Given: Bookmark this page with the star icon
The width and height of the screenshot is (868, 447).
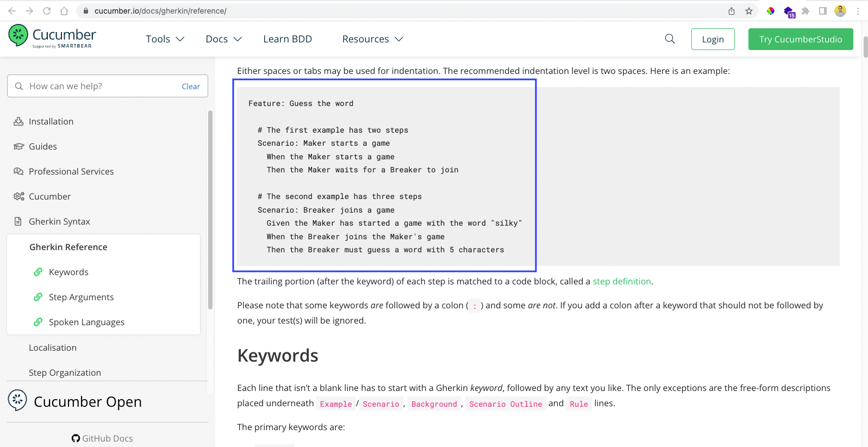Looking at the screenshot, I should [749, 11].
